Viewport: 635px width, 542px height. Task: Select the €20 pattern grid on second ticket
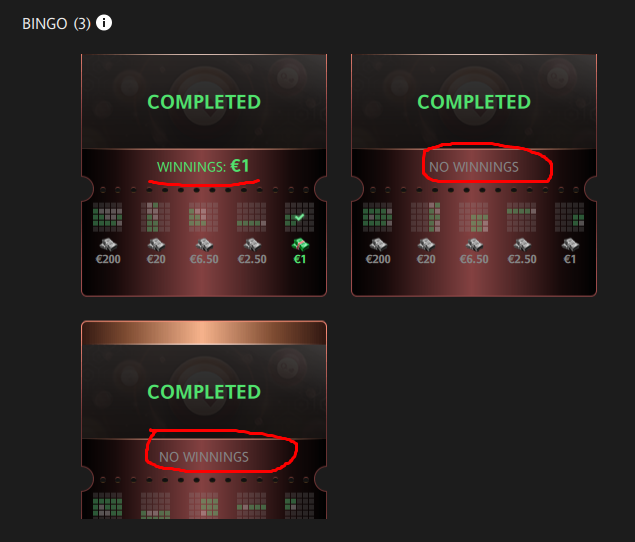pyautogui.click(x=425, y=217)
